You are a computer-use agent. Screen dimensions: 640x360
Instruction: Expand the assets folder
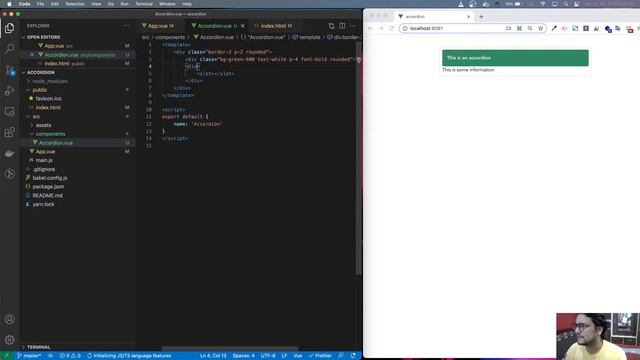pyautogui.click(x=43, y=125)
